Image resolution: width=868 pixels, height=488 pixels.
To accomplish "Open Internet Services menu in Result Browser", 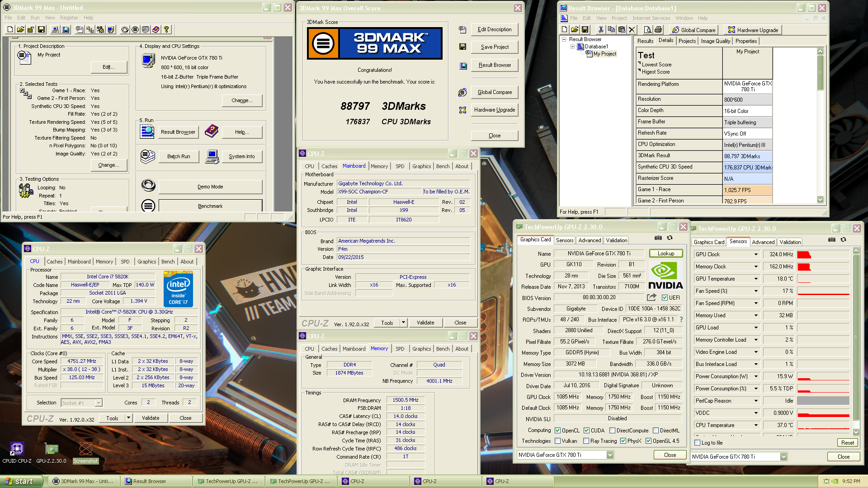I will (x=651, y=18).
